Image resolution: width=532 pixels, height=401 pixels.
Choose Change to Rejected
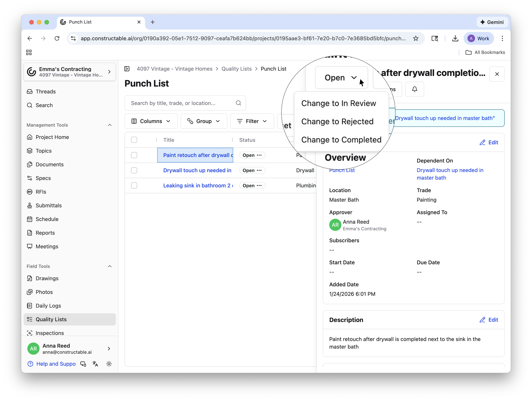(x=337, y=122)
